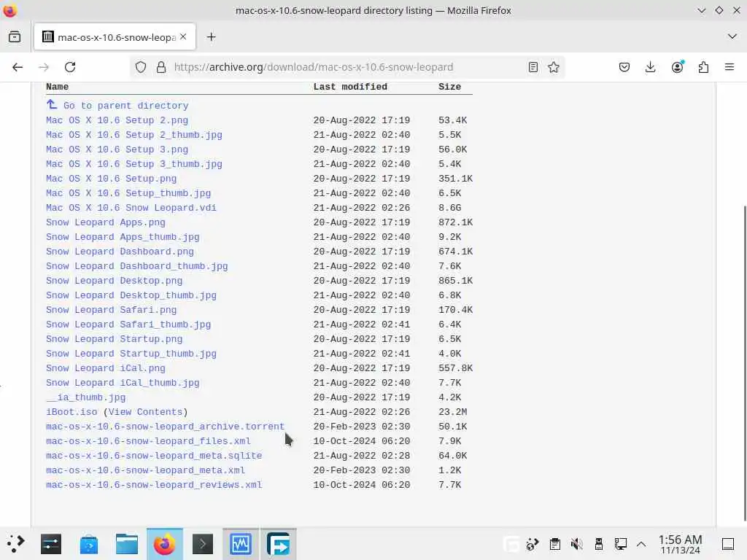
Task: Download the iBoot.iso file
Action: pyautogui.click(x=71, y=412)
